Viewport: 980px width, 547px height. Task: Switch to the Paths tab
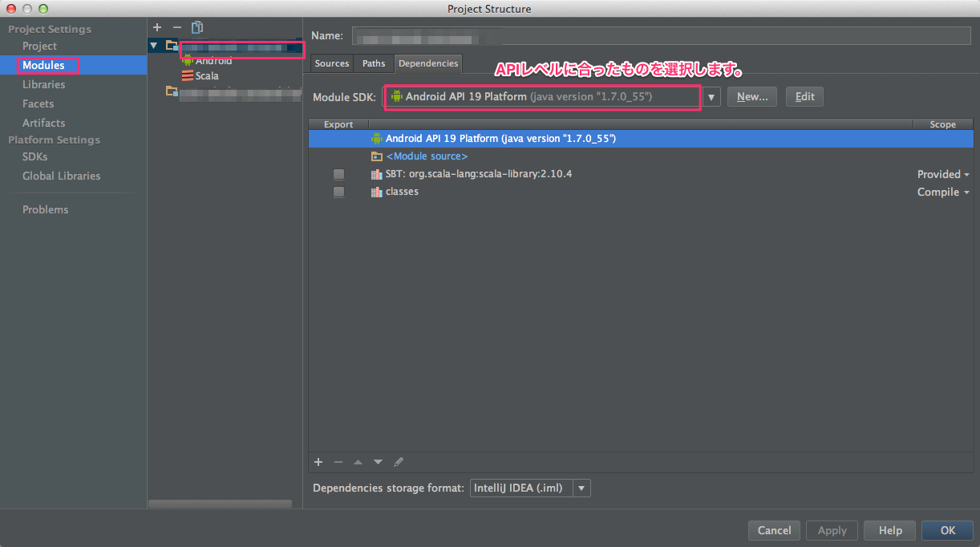[x=374, y=63]
